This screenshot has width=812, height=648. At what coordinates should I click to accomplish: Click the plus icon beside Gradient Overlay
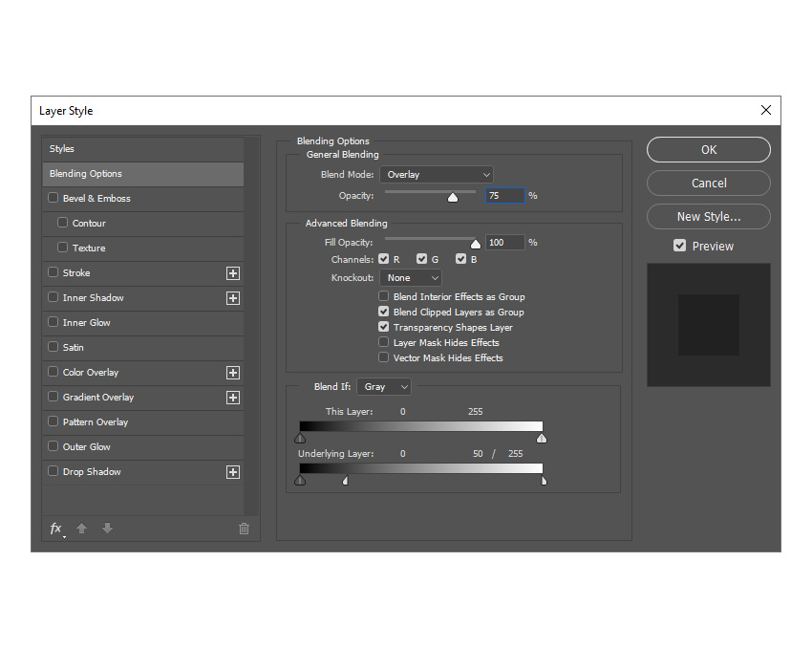(233, 397)
